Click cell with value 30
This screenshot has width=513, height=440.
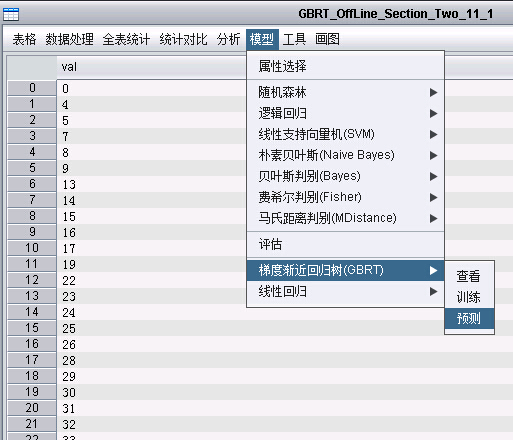pos(285,392)
